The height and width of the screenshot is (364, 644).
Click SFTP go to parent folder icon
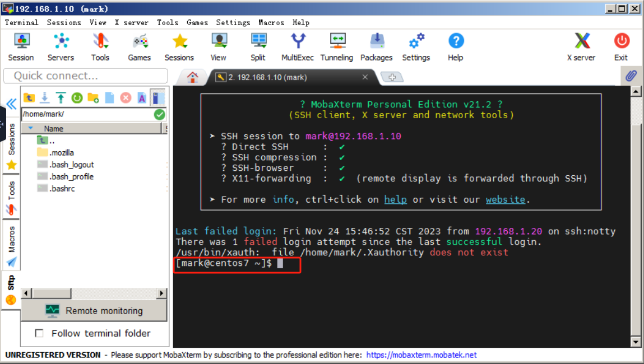coord(29,97)
